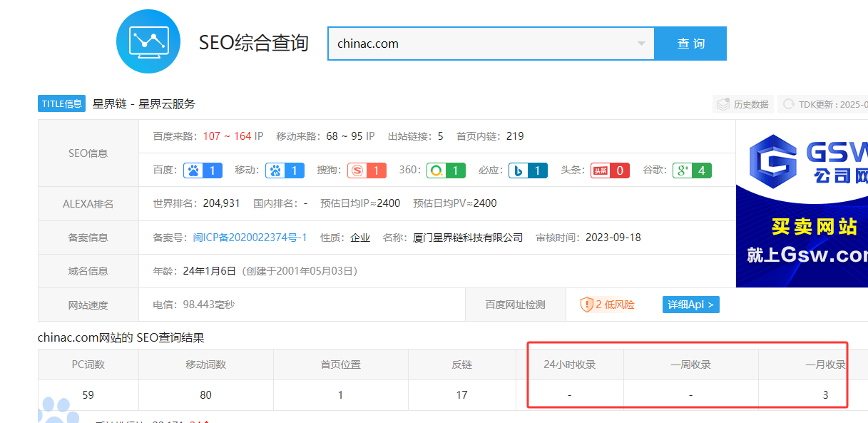This screenshot has height=423, width=868.
Task: Click 首页内链 value 219
Action: pyautogui.click(x=515, y=136)
